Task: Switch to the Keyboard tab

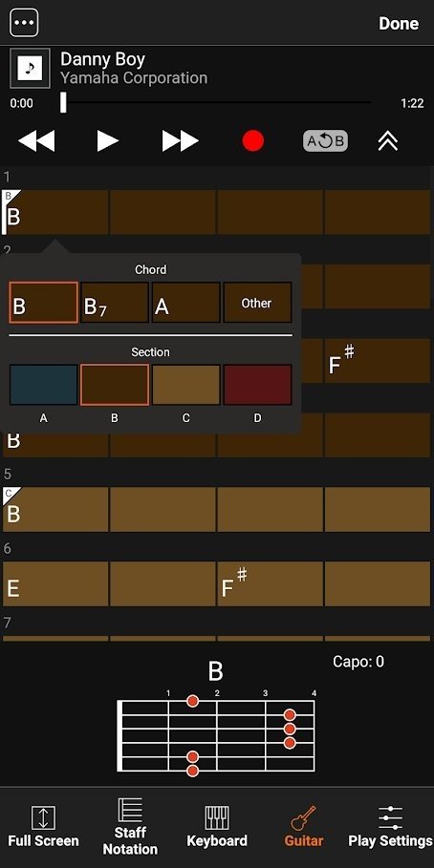Action: pyautogui.click(x=217, y=827)
